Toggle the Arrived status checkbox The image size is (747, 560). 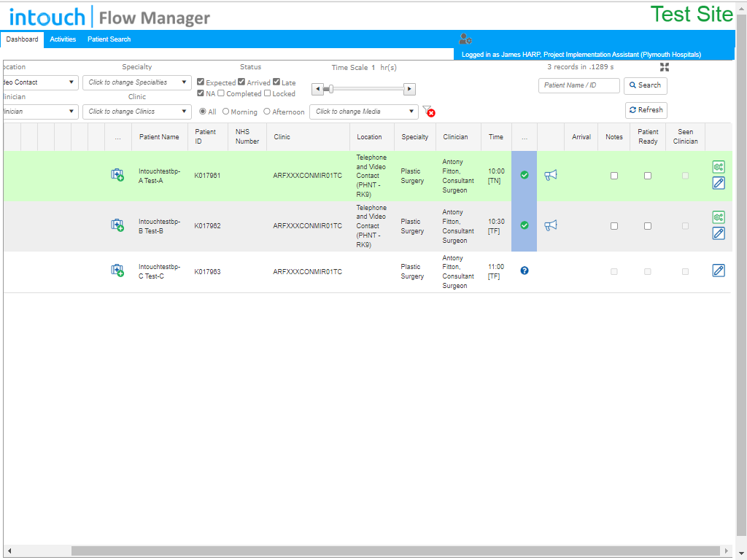(241, 82)
